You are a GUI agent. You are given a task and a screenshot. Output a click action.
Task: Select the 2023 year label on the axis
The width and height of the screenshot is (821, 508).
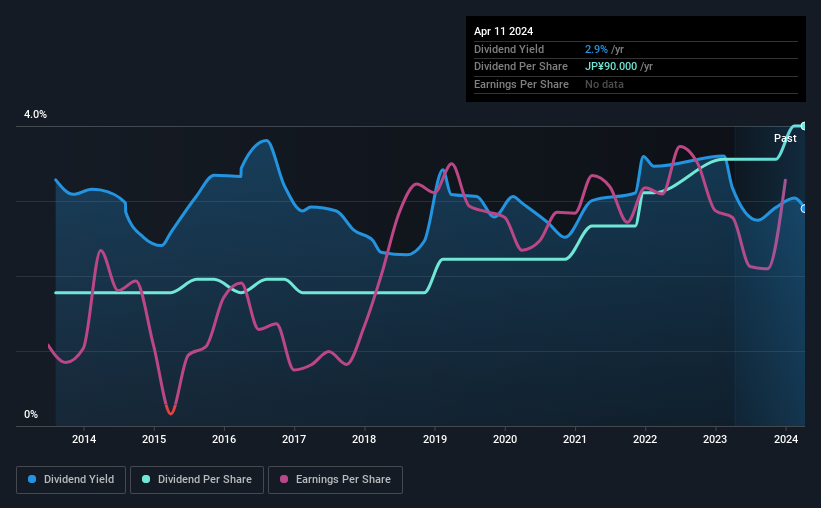coord(715,439)
